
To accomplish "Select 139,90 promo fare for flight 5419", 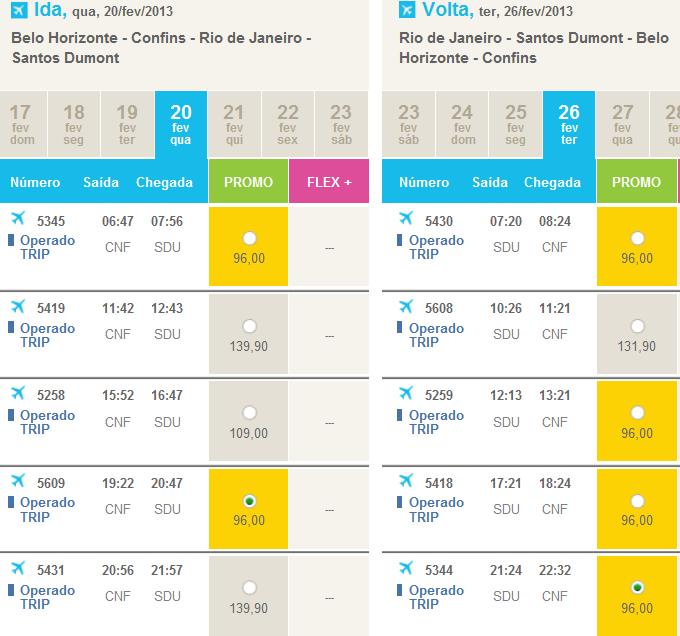I will click(248, 326).
